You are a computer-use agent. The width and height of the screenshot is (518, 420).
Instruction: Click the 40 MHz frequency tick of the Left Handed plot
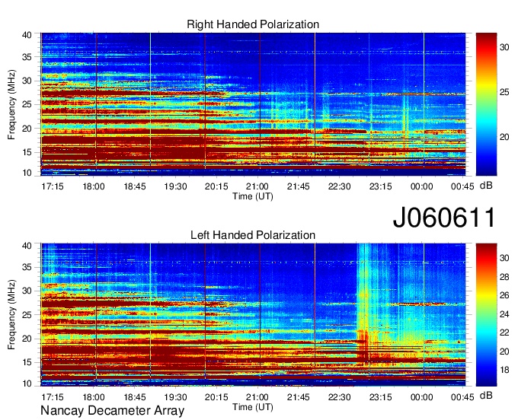[x=27, y=246]
